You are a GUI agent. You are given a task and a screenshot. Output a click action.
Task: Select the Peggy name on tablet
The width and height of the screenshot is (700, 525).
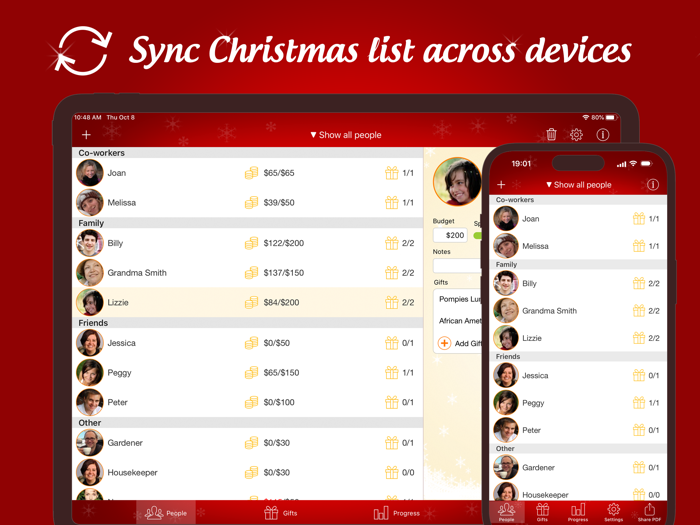(x=119, y=373)
